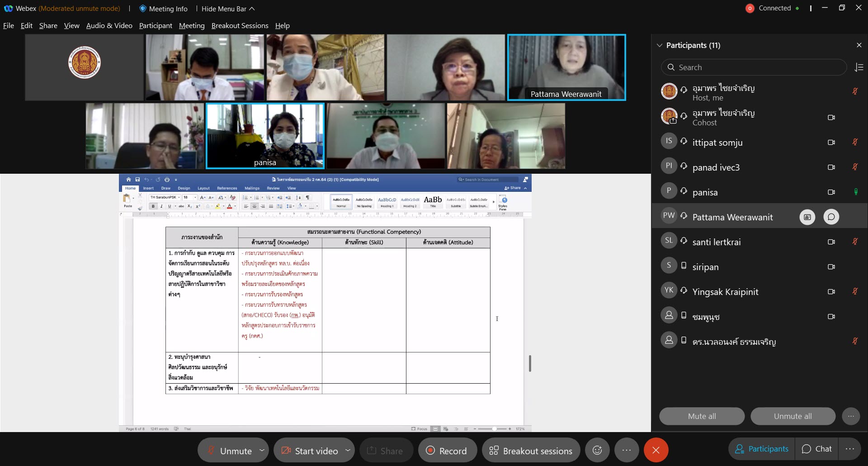Click Word Save icon in shared document
Screen dimensions: 868x466
(137, 180)
